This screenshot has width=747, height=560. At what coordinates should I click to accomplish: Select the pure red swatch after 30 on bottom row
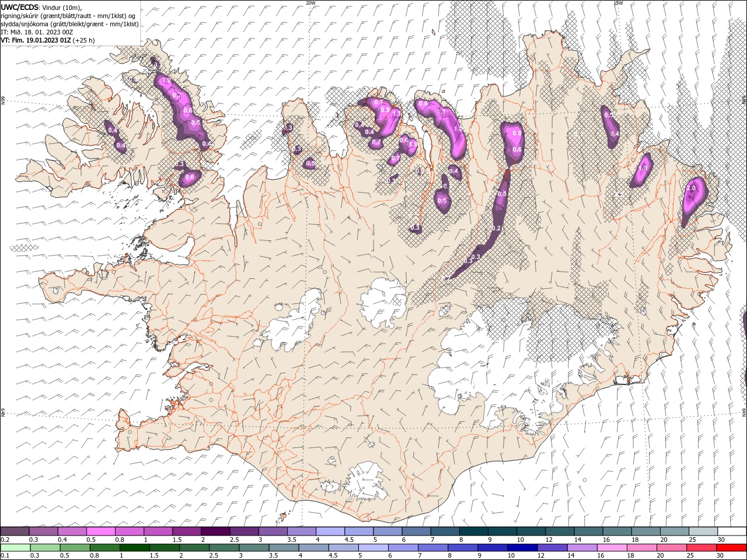(731, 548)
